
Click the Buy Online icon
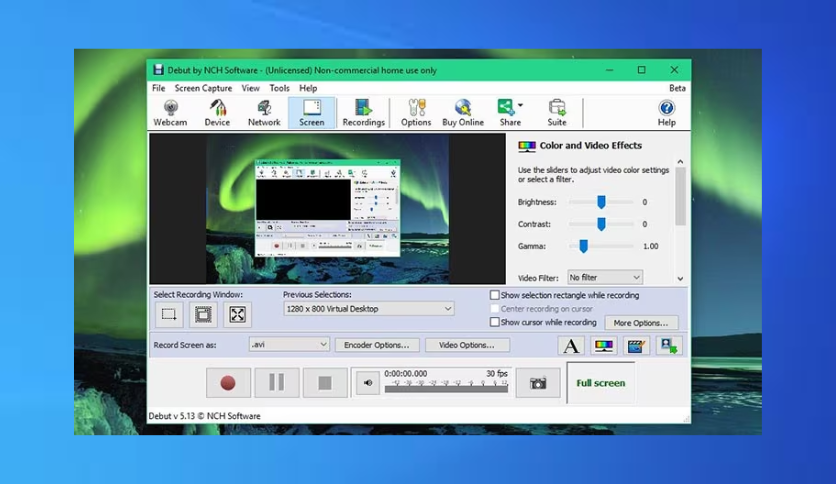pyautogui.click(x=463, y=113)
